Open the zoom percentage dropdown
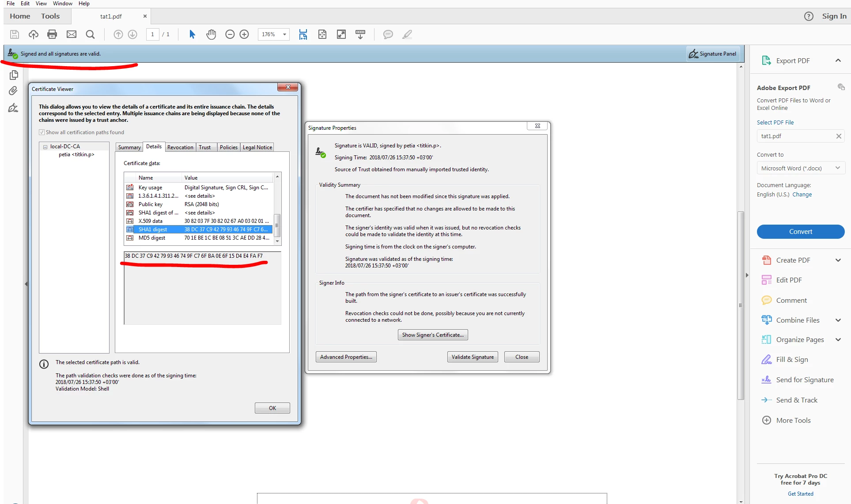 pyautogui.click(x=284, y=34)
